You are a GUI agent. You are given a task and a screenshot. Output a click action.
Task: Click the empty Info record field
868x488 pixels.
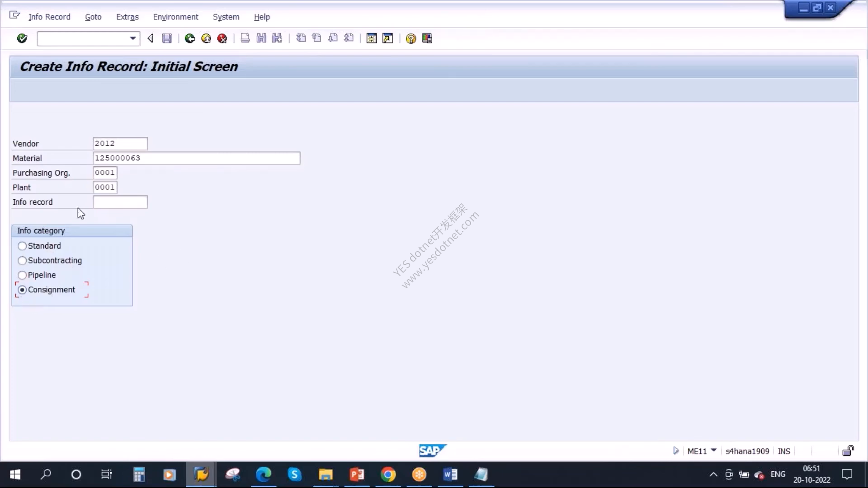click(x=120, y=202)
